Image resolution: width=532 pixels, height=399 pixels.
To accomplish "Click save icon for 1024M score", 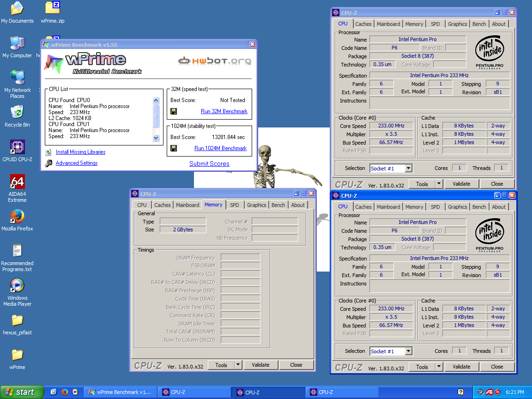I will (x=173, y=148).
